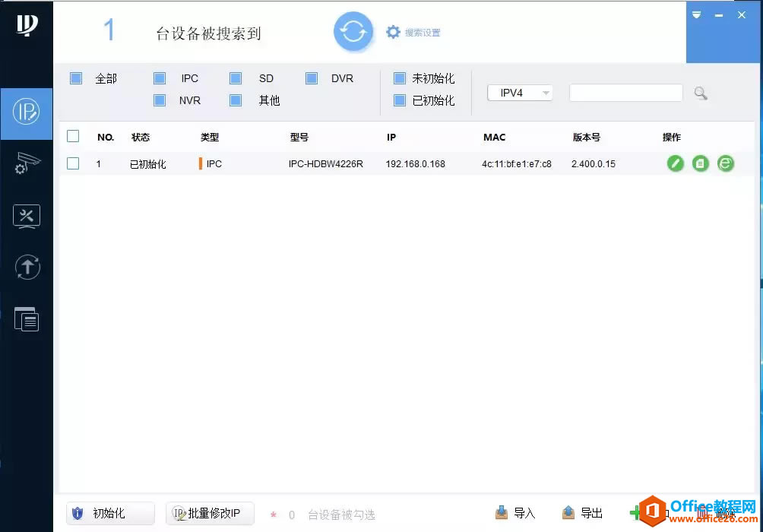Click the app logo in the sidebar
Image resolution: width=763 pixels, height=532 pixels.
(x=27, y=25)
